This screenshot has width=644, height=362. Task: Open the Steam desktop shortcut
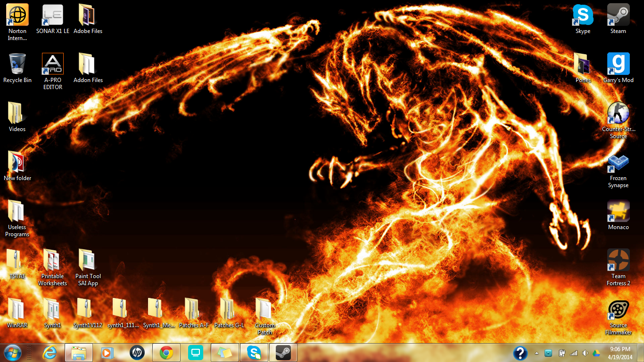point(618,16)
